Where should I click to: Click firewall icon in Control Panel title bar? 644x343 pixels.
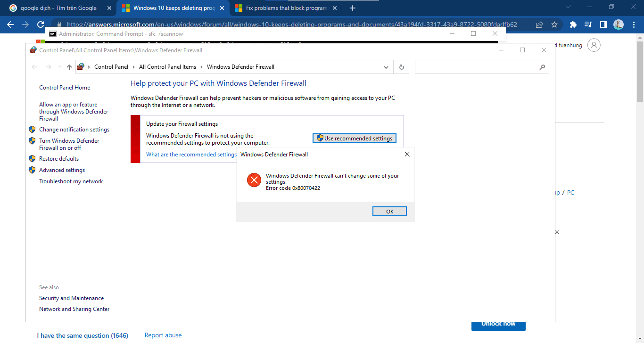(33, 50)
